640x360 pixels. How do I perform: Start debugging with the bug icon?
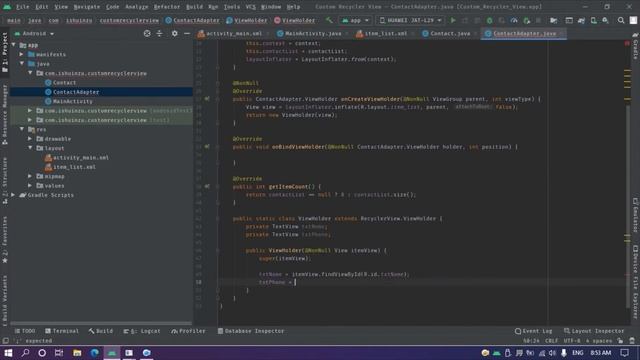pyautogui.click(x=489, y=20)
